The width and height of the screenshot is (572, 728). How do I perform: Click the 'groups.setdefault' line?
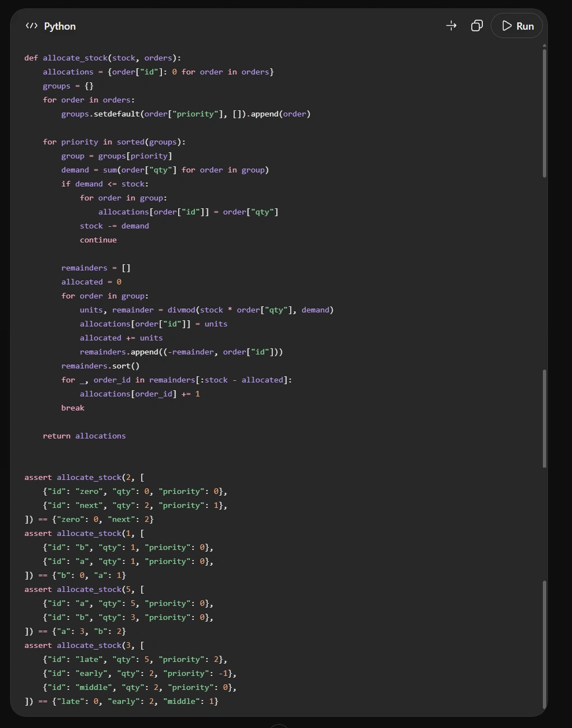(186, 114)
